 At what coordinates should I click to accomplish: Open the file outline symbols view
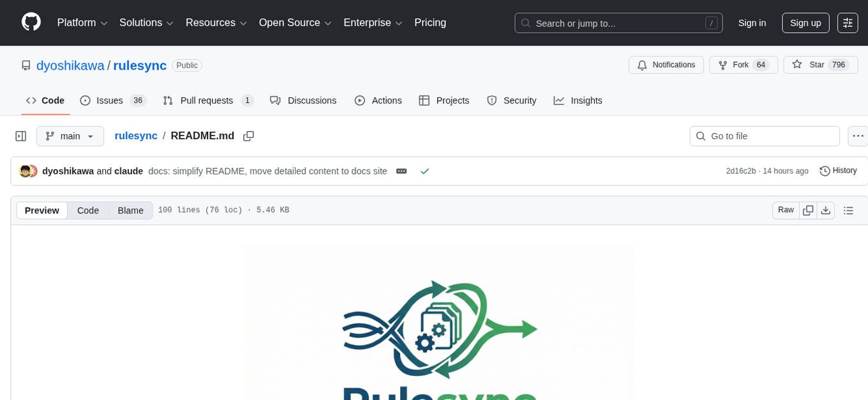pyautogui.click(x=849, y=210)
